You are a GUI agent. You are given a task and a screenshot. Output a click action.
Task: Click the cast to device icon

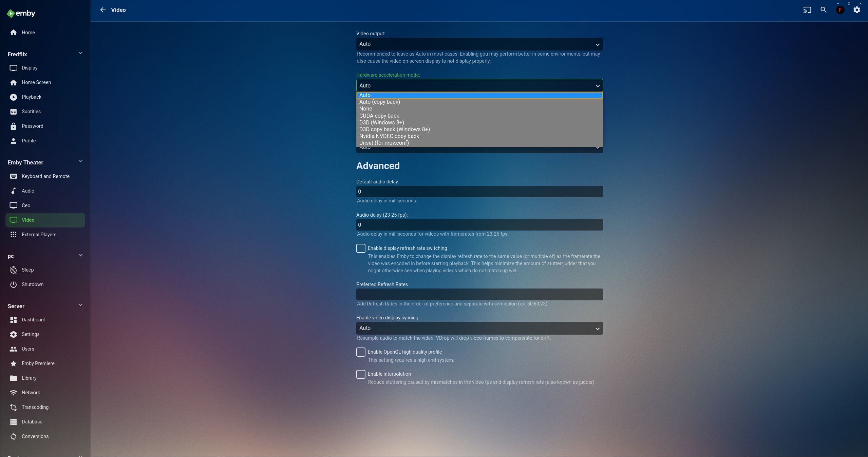click(x=807, y=10)
